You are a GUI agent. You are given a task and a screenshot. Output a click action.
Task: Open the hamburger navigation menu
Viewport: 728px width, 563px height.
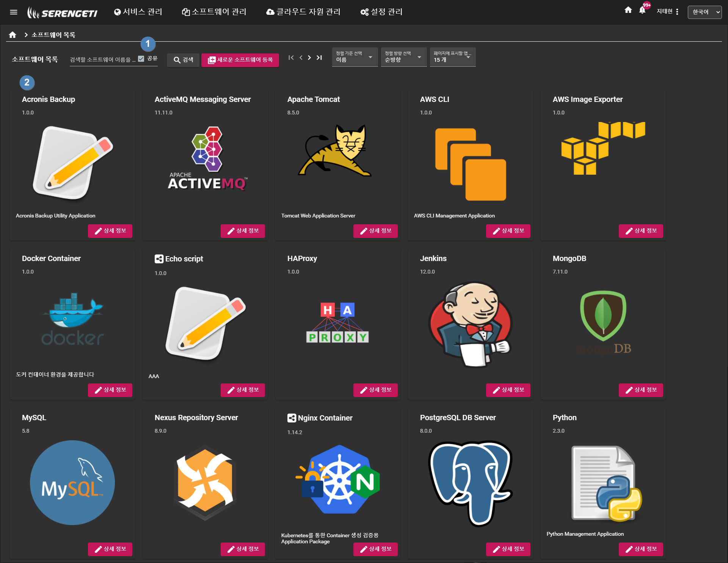click(14, 12)
